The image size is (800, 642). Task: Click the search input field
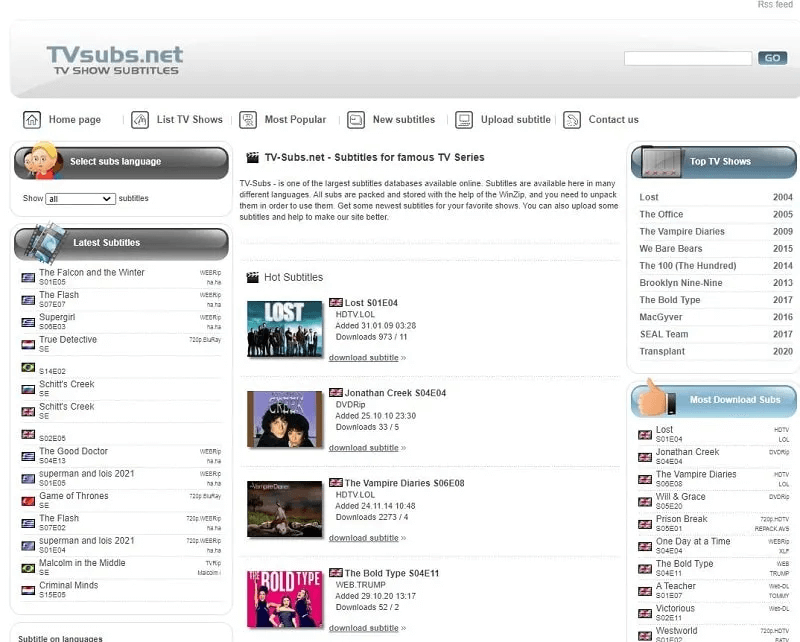point(688,58)
